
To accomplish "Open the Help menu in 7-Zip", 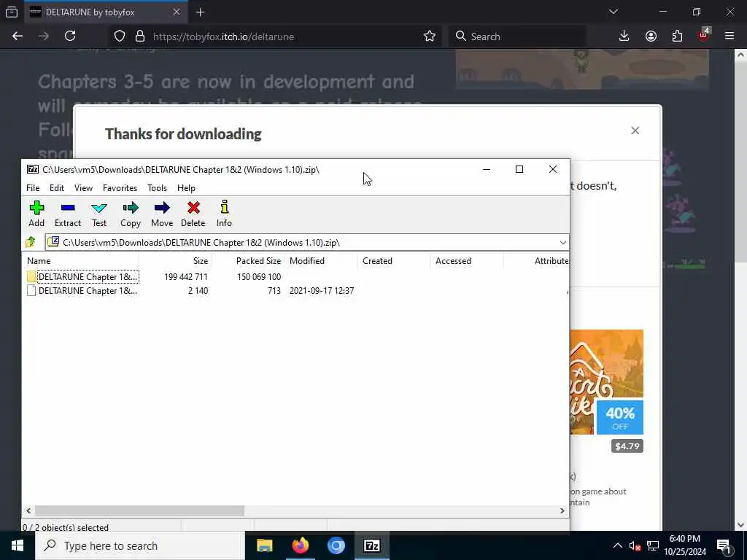I will (186, 188).
